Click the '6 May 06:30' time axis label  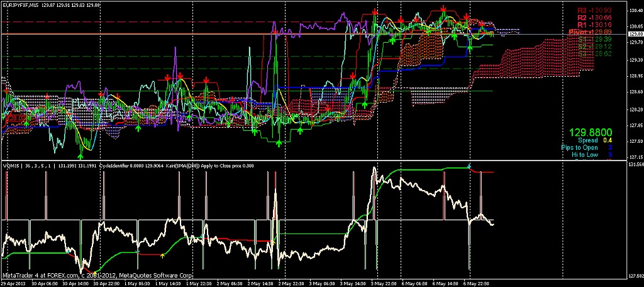pyautogui.click(x=414, y=284)
